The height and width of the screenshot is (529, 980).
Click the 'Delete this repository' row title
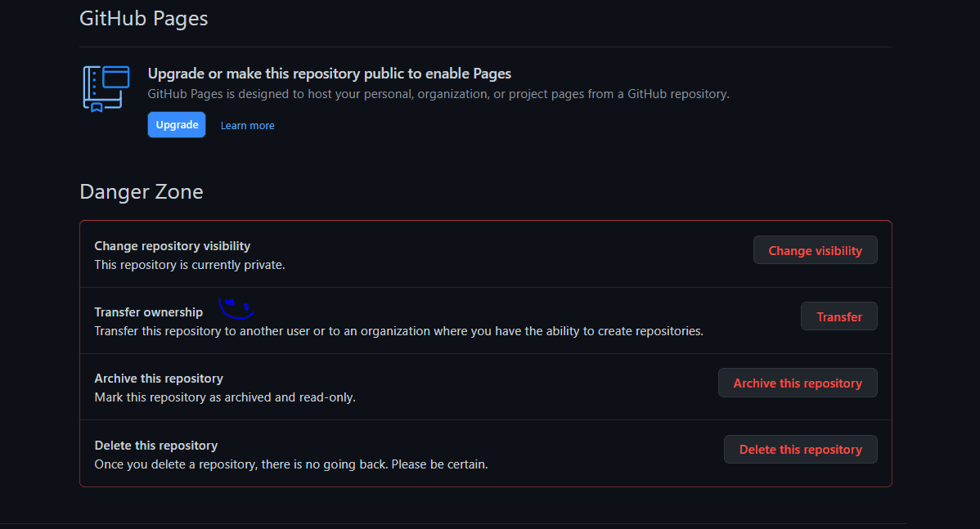[x=156, y=446]
